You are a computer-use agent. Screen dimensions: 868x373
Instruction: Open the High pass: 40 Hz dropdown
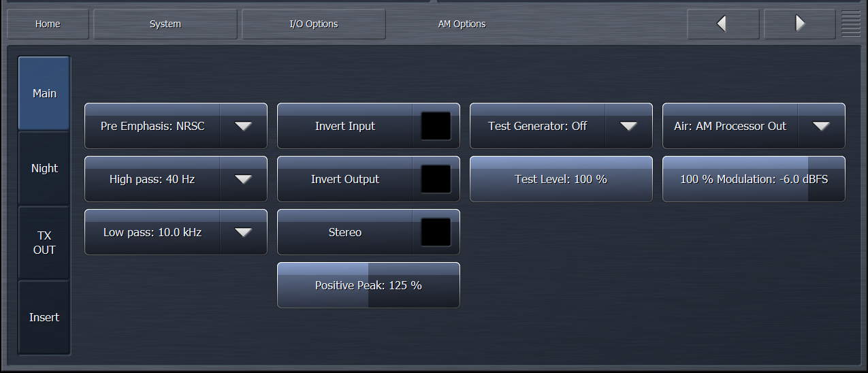(176, 179)
